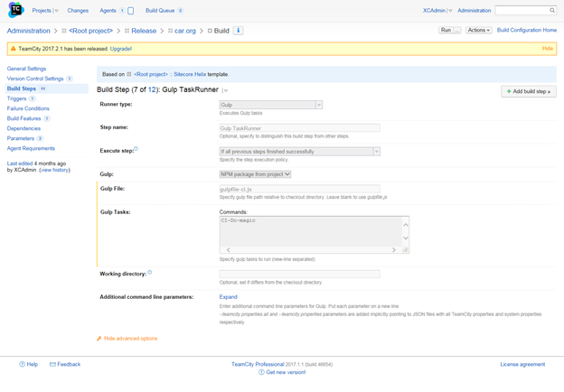Screen dimensions: 564x392
Task: Expand the build step title dropdown arrow
Action: tap(225, 90)
